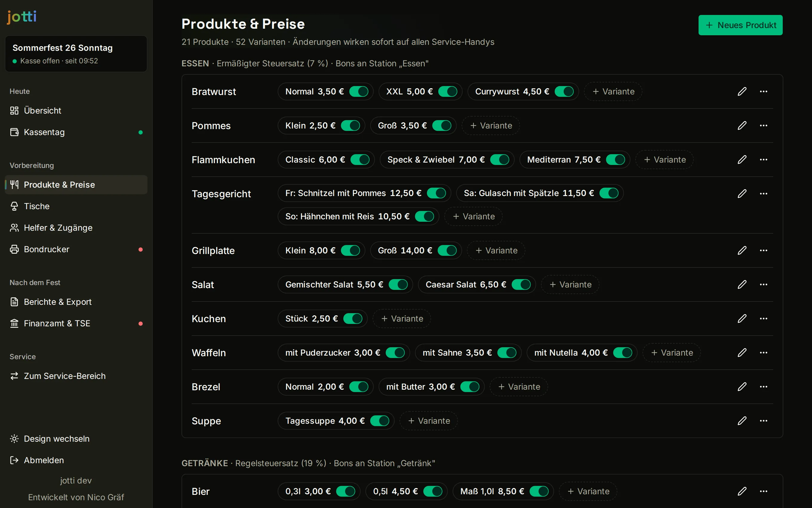Go to Finanzamt & TSE

(76, 323)
